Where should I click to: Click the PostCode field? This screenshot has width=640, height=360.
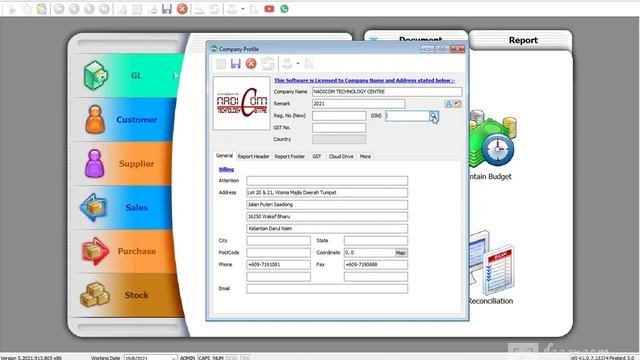pos(278,253)
